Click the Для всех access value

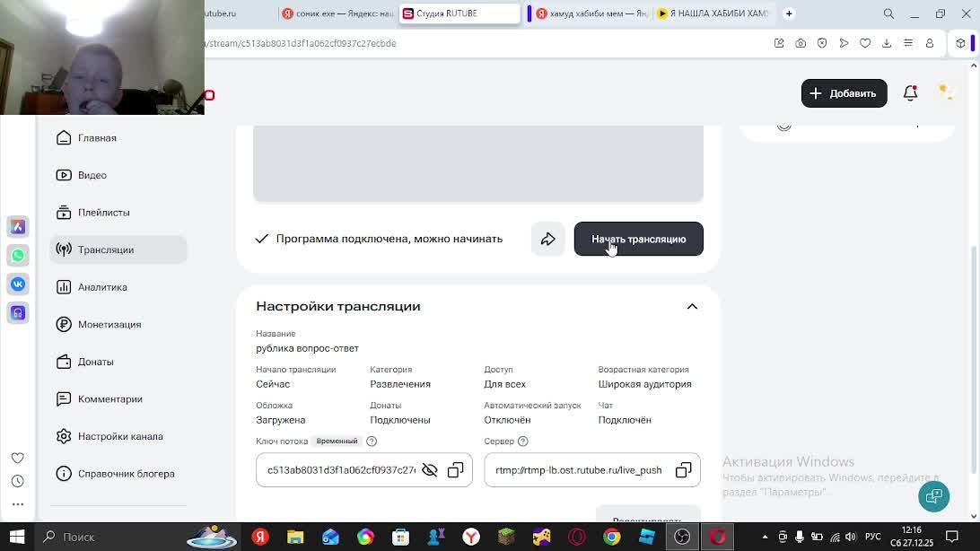click(504, 384)
